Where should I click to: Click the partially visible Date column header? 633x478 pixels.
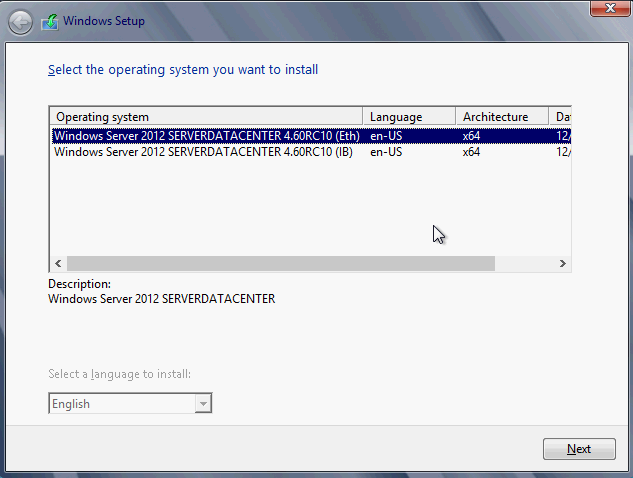pos(562,117)
